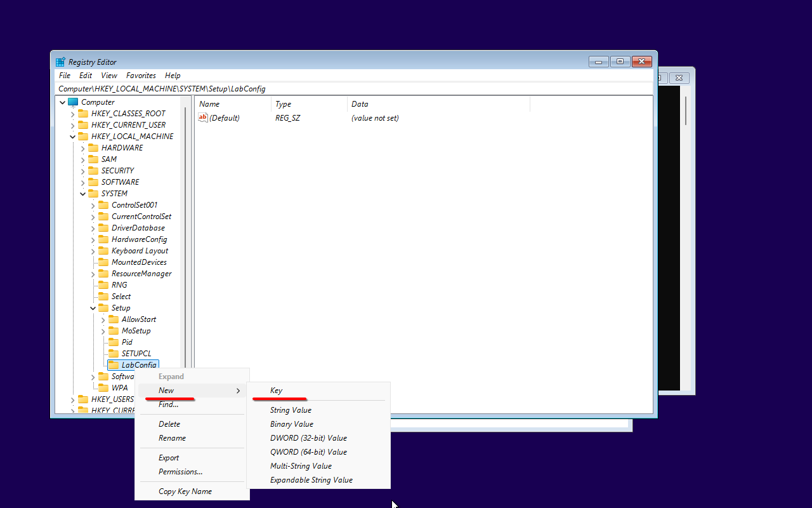Expand the ControlSet001 key arrow
The height and width of the screenshot is (508, 812).
[x=93, y=205]
